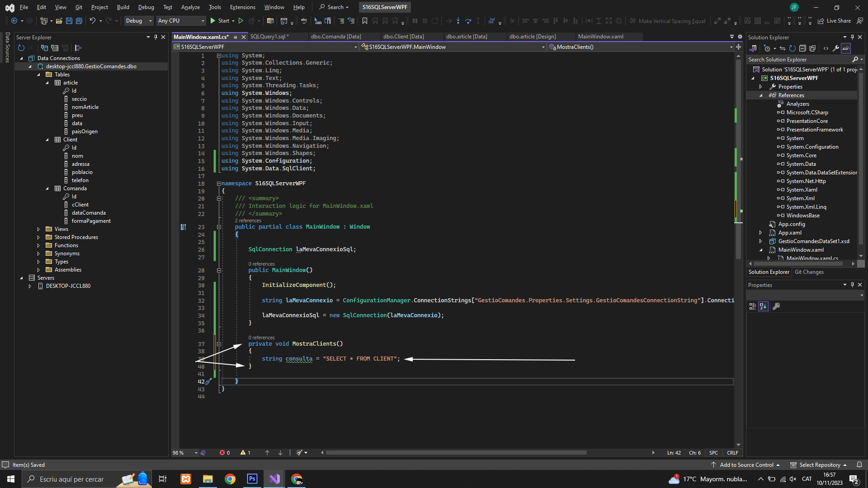Screen dimensions: 868x488
Task: Click Add to Source Control button
Action: click(746, 465)
